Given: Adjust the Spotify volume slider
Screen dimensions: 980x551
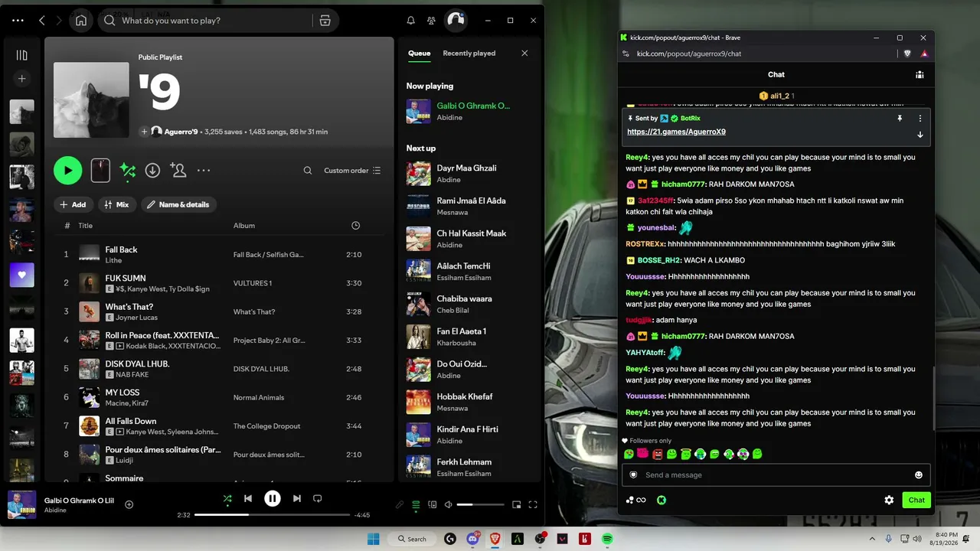Looking at the screenshot, I should point(481,504).
